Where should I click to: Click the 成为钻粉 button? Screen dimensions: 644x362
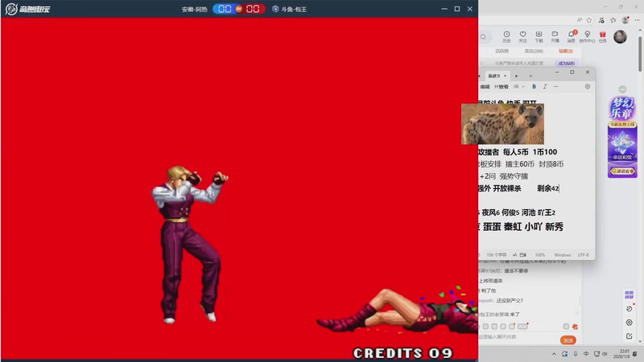(x=567, y=64)
